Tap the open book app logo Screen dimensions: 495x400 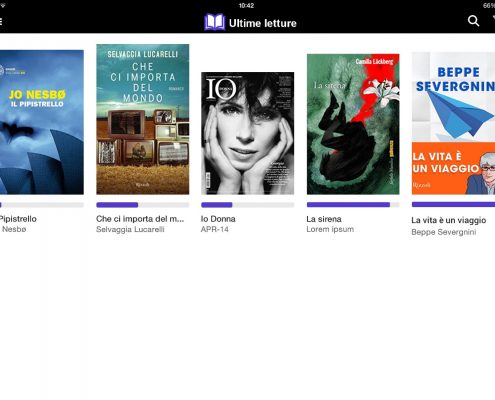click(x=215, y=22)
